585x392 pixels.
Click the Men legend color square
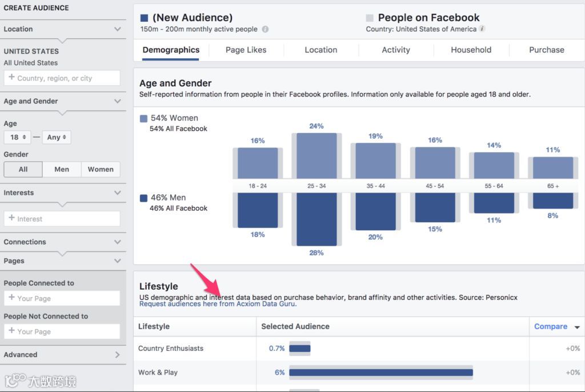coord(143,198)
